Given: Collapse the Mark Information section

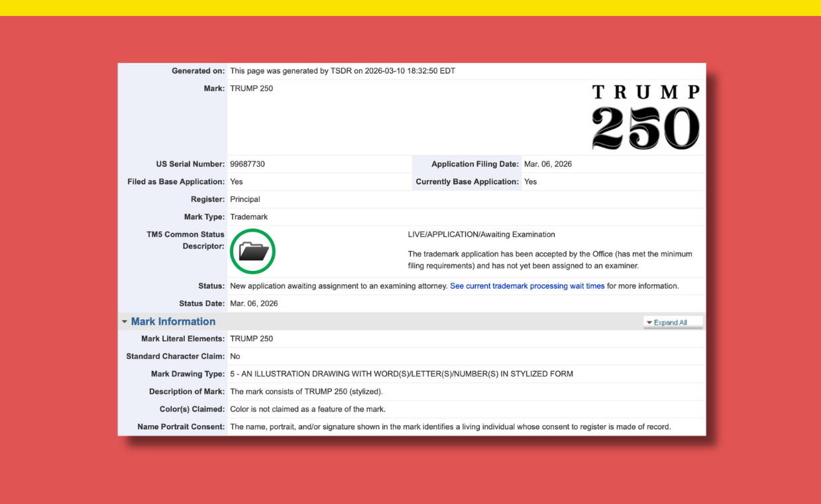Looking at the screenshot, I should [125, 322].
